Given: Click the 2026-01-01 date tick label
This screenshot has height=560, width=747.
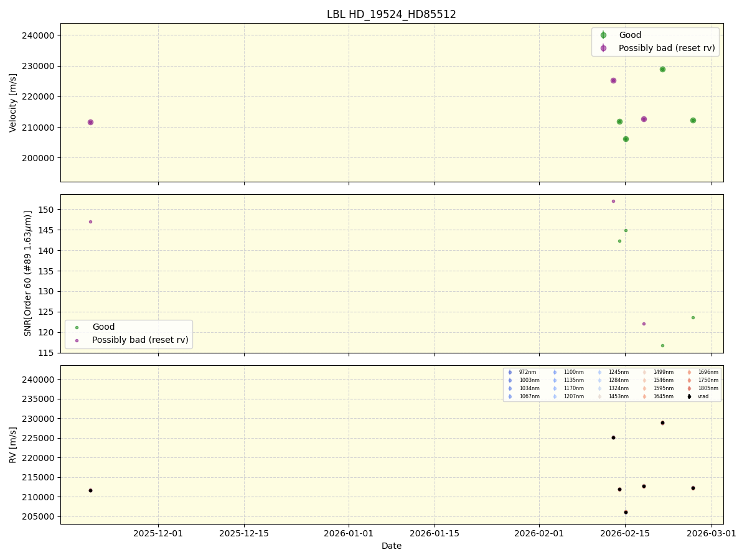Looking at the screenshot, I should coord(349,533).
